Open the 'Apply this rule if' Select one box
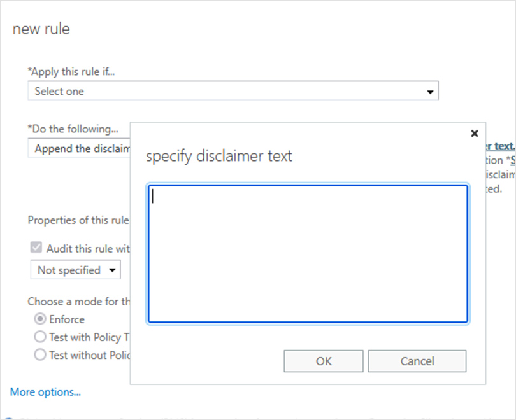The height and width of the screenshot is (420, 516). point(233,91)
